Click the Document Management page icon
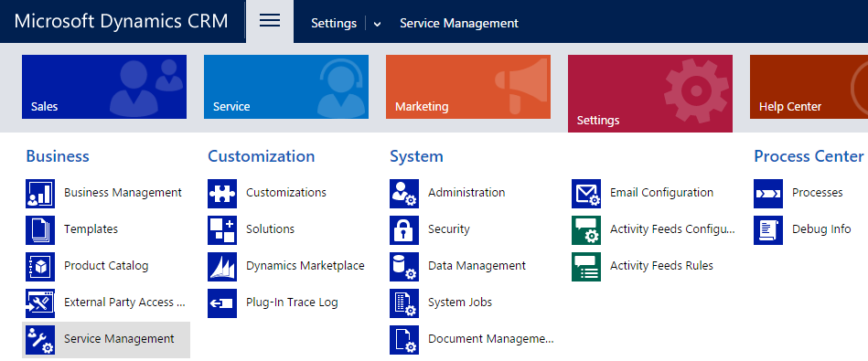This screenshot has width=868, height=361. pyautogui.click(x=404, y=339)
